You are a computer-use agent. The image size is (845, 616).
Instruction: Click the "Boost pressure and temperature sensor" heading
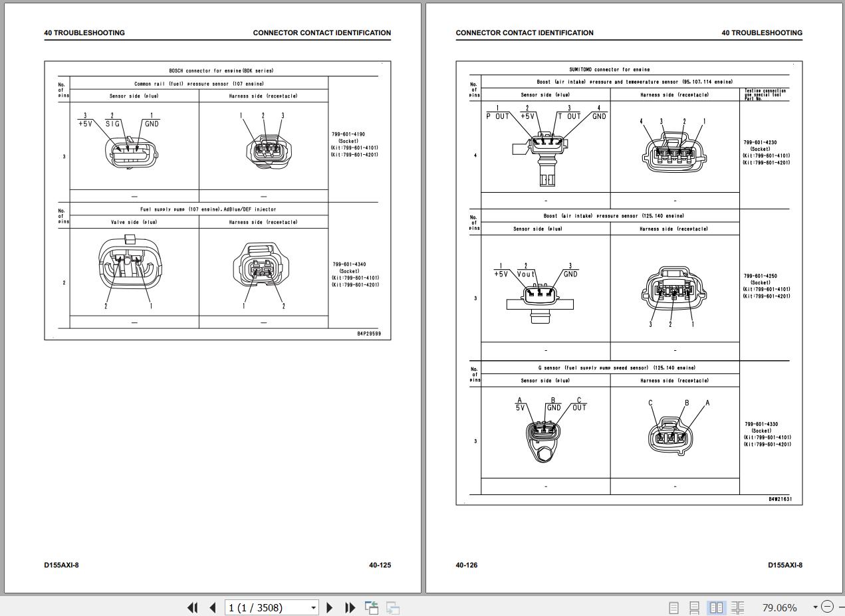tap(635, 82)
